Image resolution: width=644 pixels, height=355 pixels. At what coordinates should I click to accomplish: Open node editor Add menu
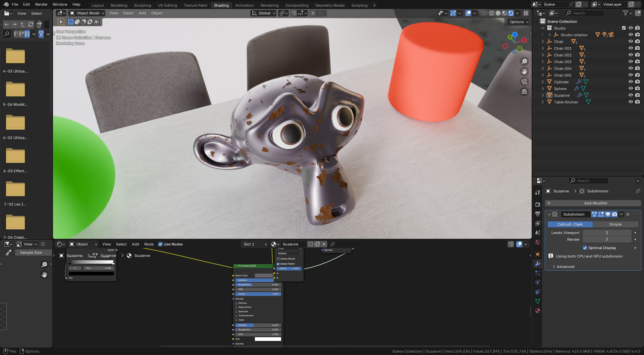coord(135,244)
